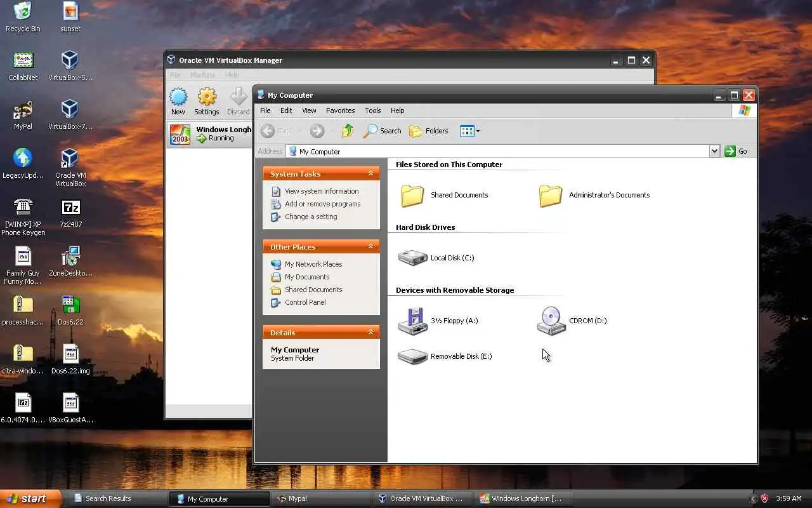The image size is (812, 508).
Task: Click the Start button
Action: (x=30, y=498)
